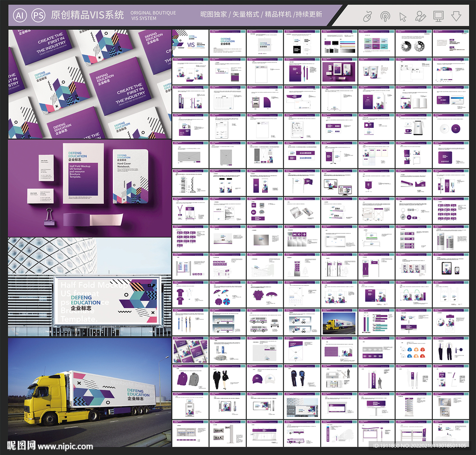476x455 pixels.
Task: Open the baseball caps page thumbnail
Action: pos(264,378)
